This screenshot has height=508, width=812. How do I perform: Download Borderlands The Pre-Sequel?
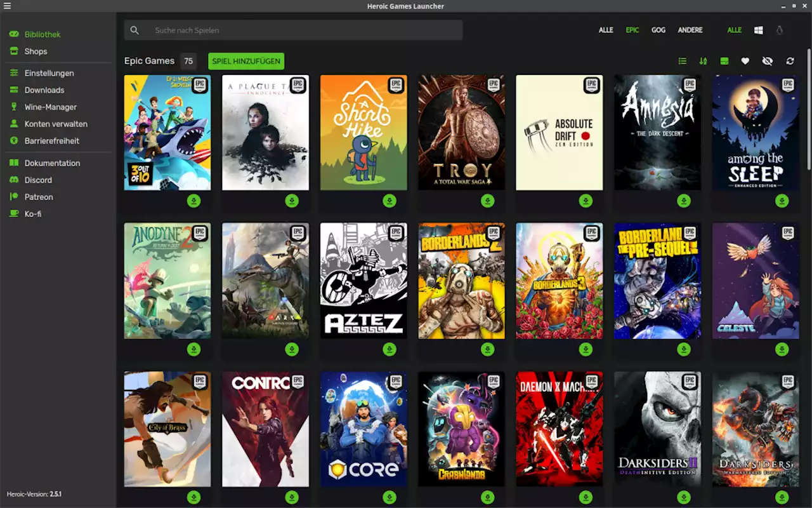pyautogui.click(x=684, y=349)
